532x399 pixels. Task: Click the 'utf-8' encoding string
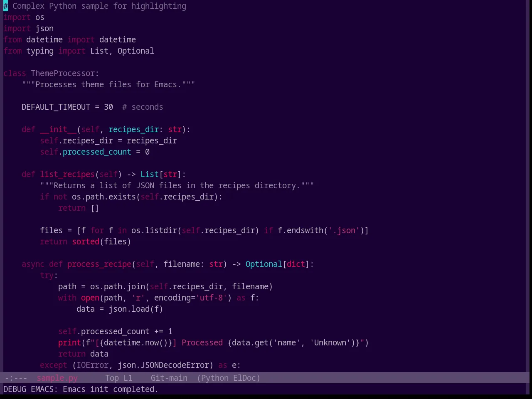pos(211,298)
